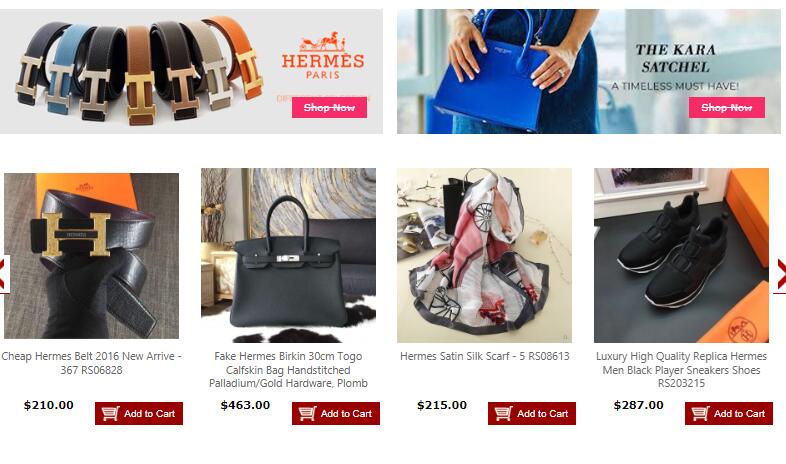Click cart icon for $463.00 Birkin bag

(x=307, y=413)
